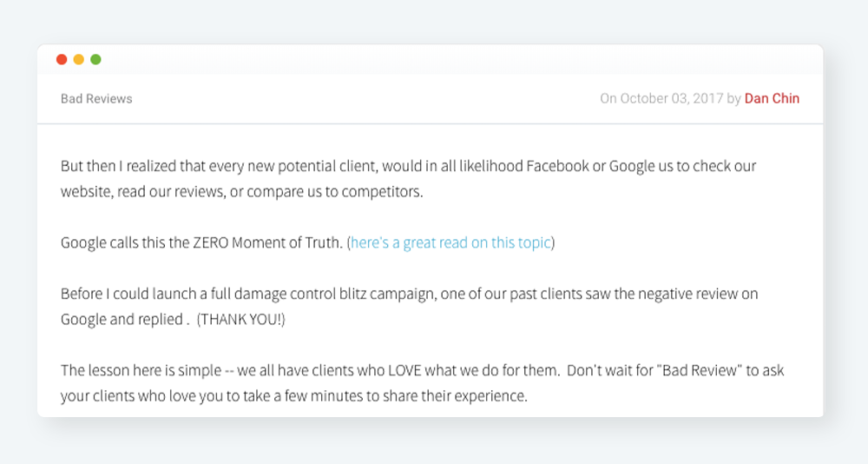
Task: Open author Dan Chin's profile link
Action: click(772, 99)
